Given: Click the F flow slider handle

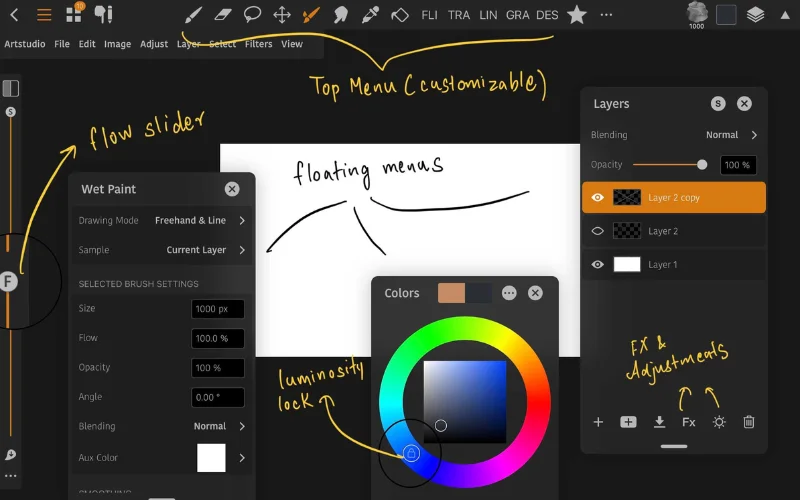Looking at the screenshot, I should point(8,281).
